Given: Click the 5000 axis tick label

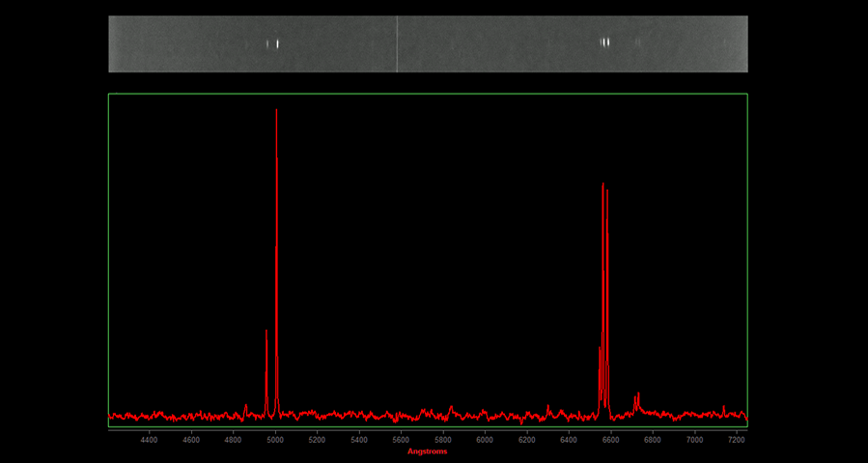Looking at the screenshot, I should tap(275, 440).
